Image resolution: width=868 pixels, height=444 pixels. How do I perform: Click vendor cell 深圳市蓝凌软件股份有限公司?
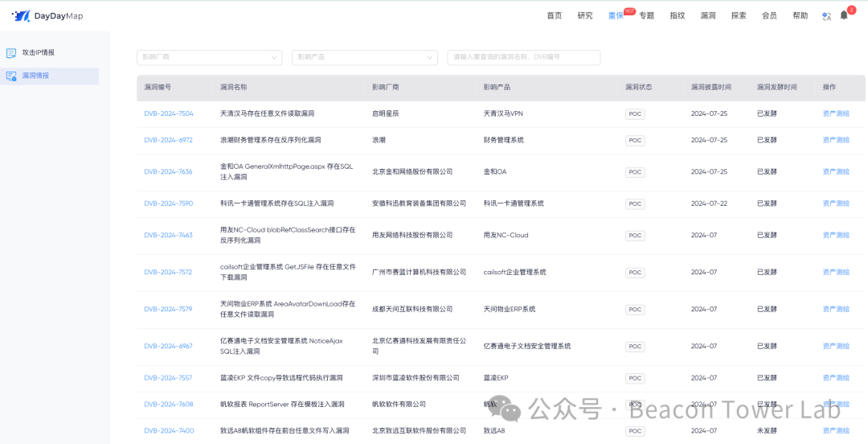[x=416, y=377]
